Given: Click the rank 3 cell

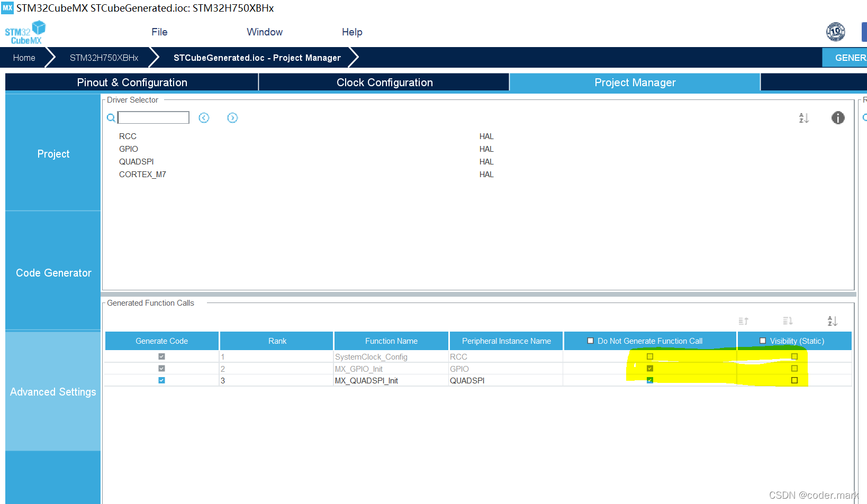Looking at the screenshot, I should pos(276,380).
